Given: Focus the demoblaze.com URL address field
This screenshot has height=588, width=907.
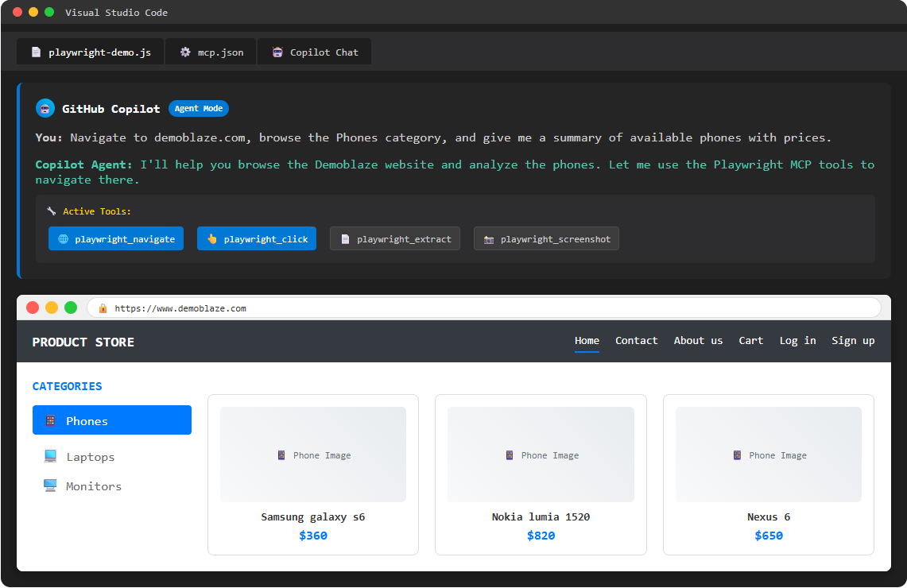Looking at the screenshot, I should 483,308.
